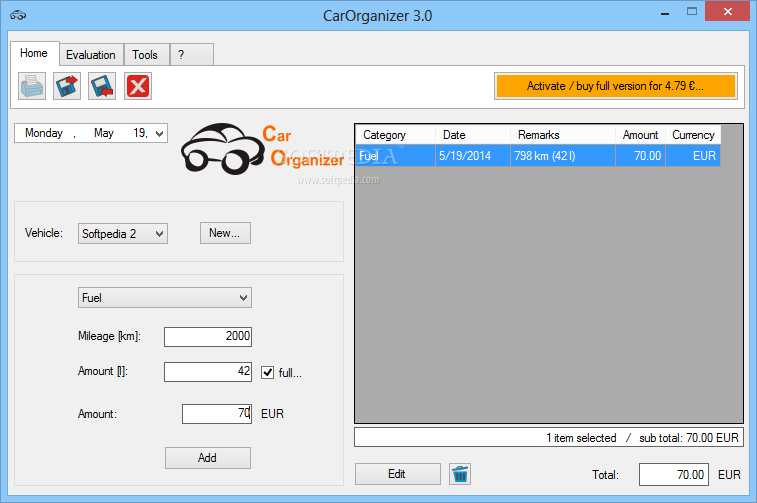The image size is (757, 503).
Task: Maximize the CarOrganizer window
Action: pyautogui.click(x=692, y=12)
